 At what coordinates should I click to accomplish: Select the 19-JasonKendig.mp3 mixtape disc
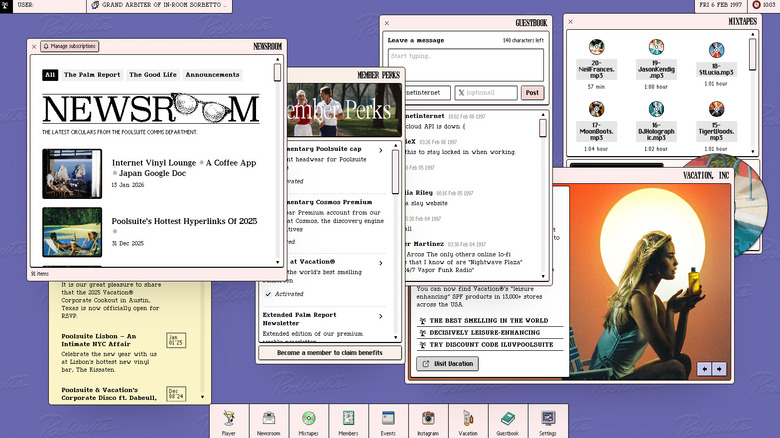pos(656,47)
